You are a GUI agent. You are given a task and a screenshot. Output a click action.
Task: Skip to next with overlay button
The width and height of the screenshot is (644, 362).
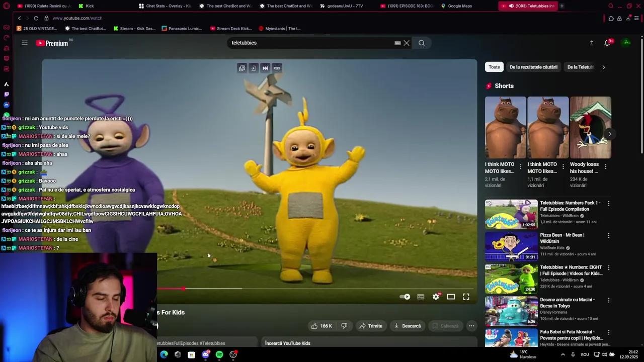265,68
